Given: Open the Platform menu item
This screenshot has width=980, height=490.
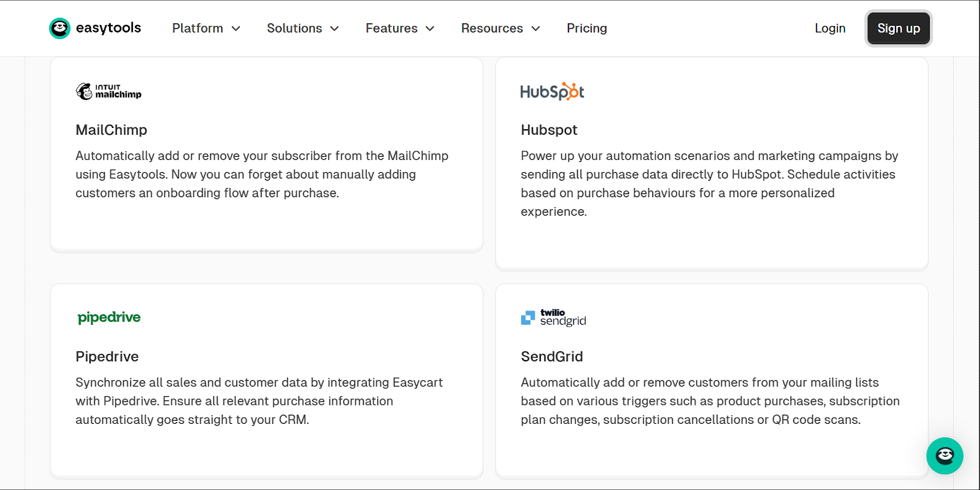Looking at the screenshot, I should [197, 28].
